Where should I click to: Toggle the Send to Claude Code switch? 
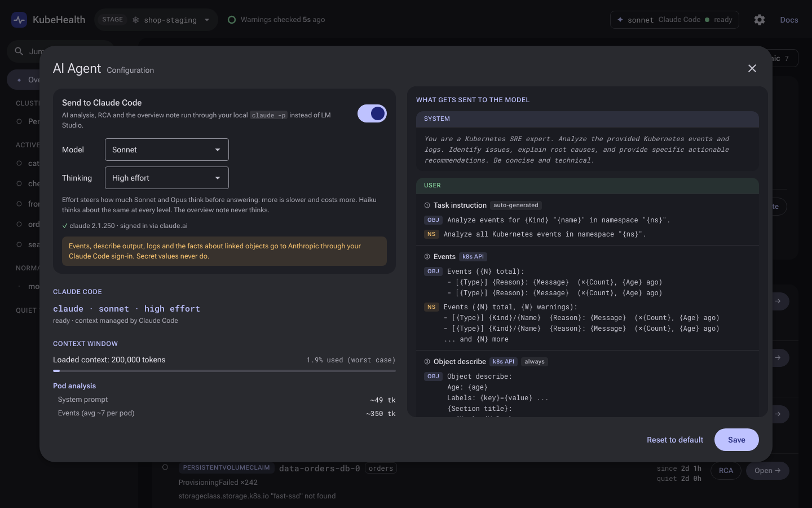pos(372,113)
